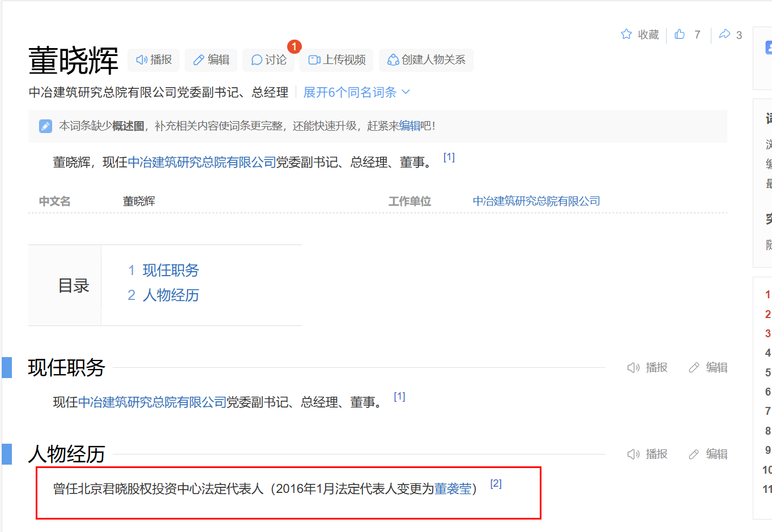The image size is (772, 532).
Task: Click the 董晓辉 value in the 中文名 row
Action: pyautogui.click(x=139, y=201)
